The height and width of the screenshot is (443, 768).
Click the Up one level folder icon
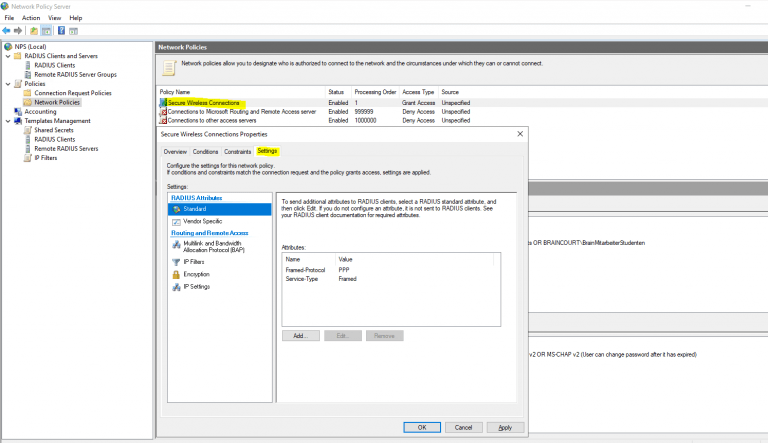pyautogui.click(x=34, y=31)
